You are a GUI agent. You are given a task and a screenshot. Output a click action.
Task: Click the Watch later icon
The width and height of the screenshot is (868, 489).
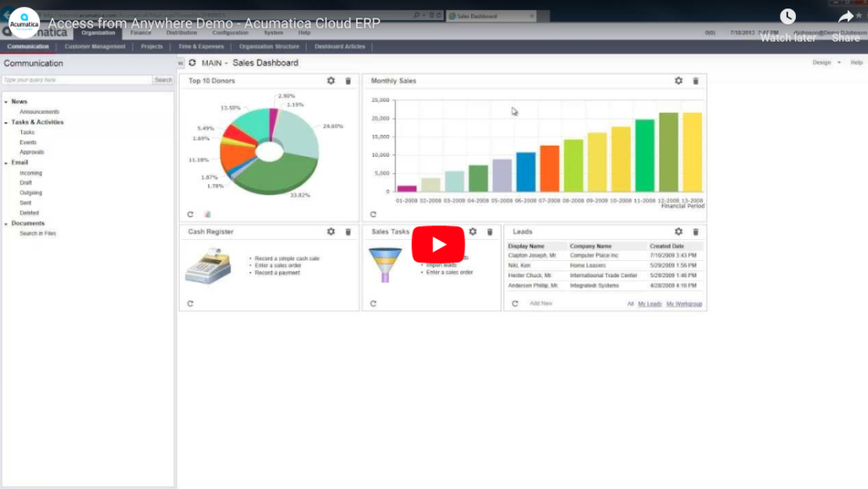click(x=787, y=18)
